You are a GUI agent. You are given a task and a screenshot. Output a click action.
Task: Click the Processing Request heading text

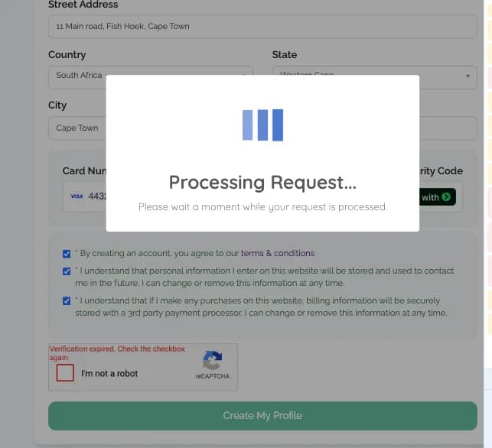[262, 183]
